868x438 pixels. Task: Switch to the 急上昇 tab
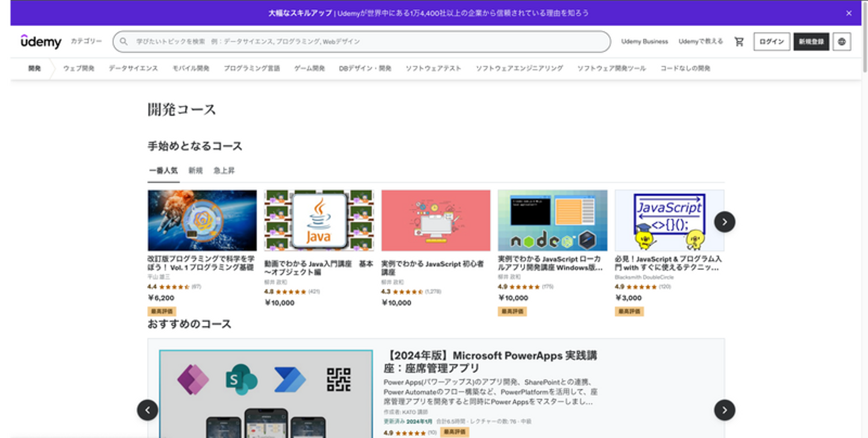(x=224, y=171)
